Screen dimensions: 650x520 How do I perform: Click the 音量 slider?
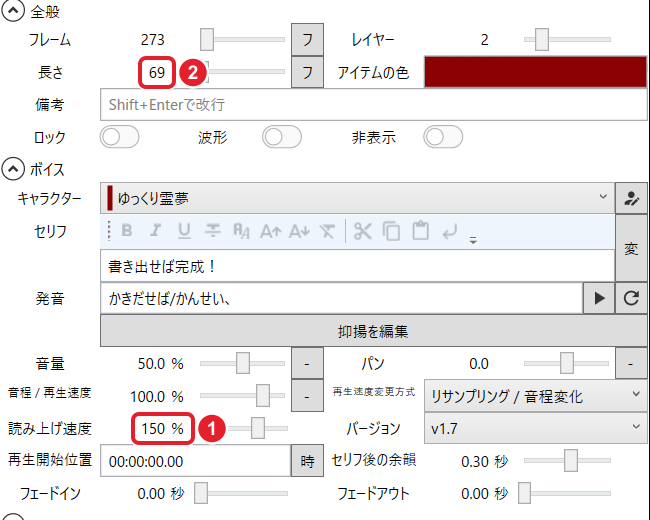(243, 363)
